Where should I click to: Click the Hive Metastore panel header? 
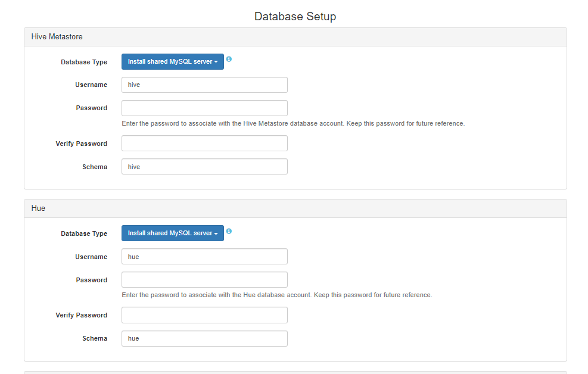(x=295, y=37)
